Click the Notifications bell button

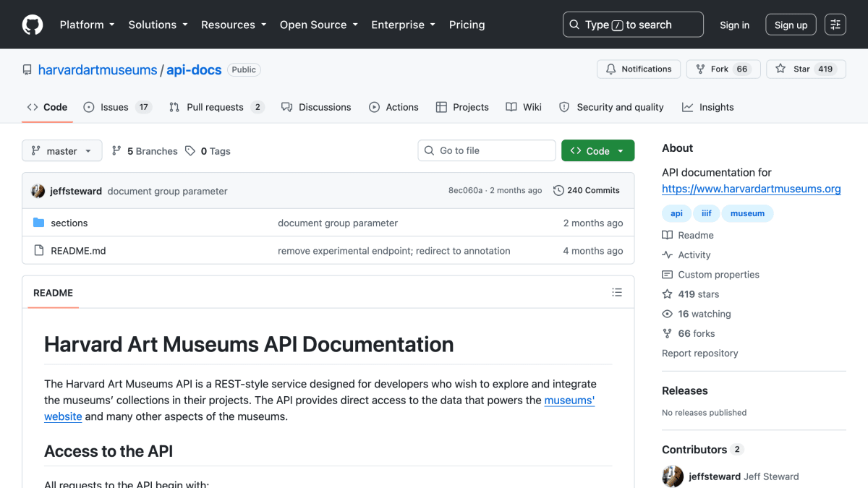639,69
